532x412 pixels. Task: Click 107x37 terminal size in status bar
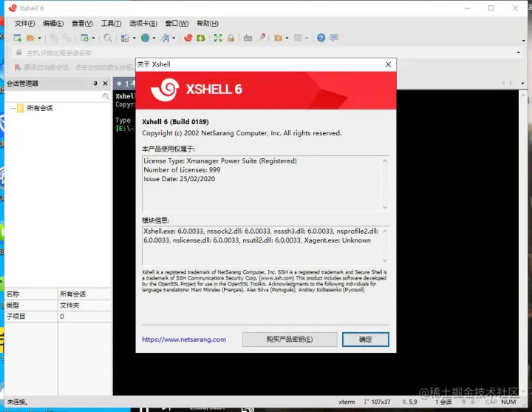pyautogui.click(x=381, y=402)
